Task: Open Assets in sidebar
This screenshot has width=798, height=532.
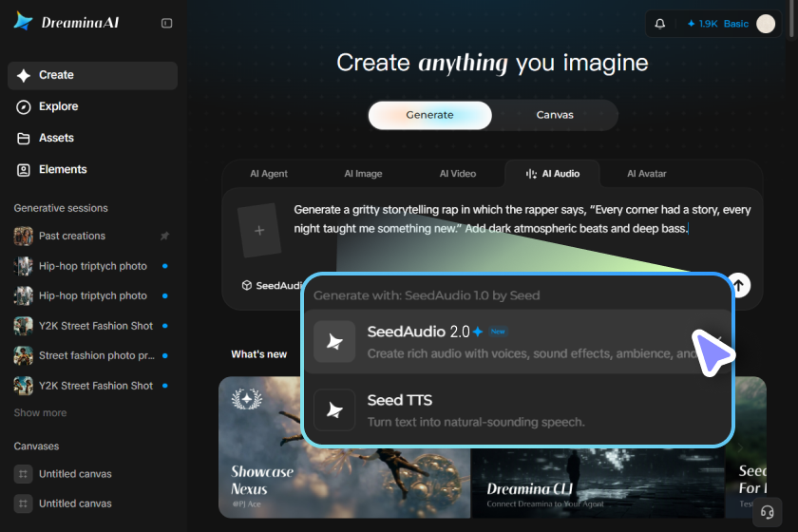Action: (x=93, y=138)
